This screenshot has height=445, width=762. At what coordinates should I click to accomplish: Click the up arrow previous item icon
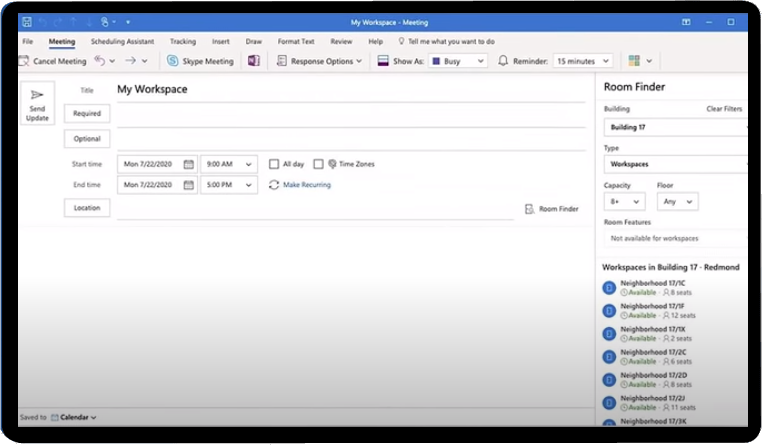pyautogui.click(x=73, y=22)
